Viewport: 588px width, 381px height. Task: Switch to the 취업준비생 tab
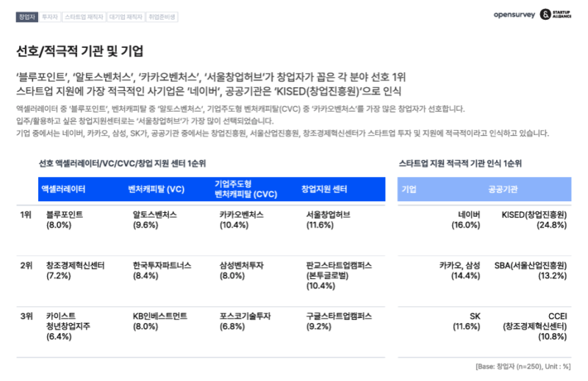click(x=162, y=17)
